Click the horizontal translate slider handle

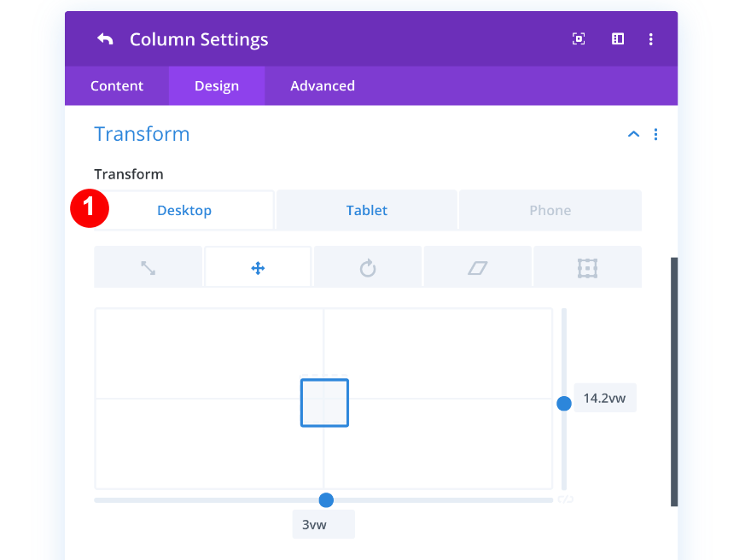[326, 500]
